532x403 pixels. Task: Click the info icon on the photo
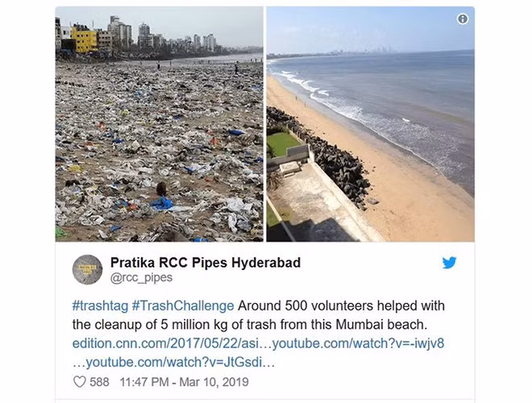[463, 19]
